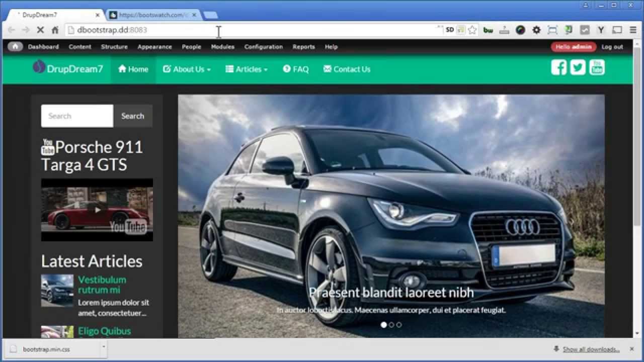Click the browser stop loading X button
This screenshot has height=362, width=644.
click(40, 30)
